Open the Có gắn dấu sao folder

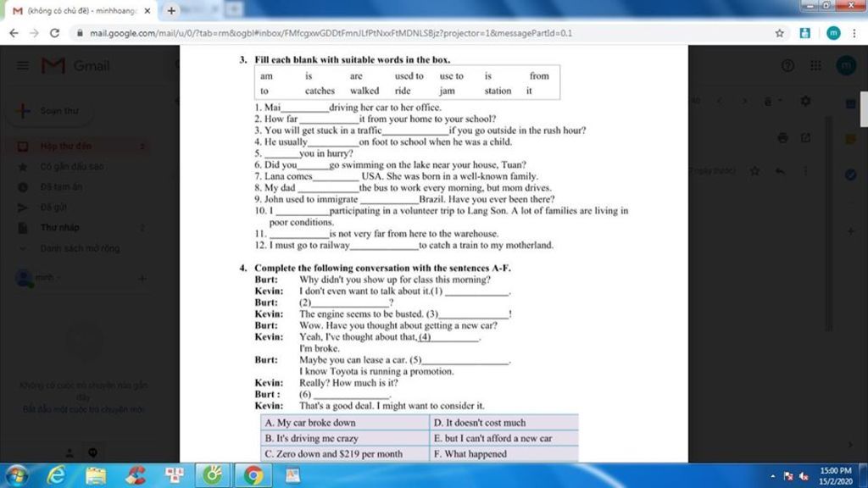(x=72, y=167)
